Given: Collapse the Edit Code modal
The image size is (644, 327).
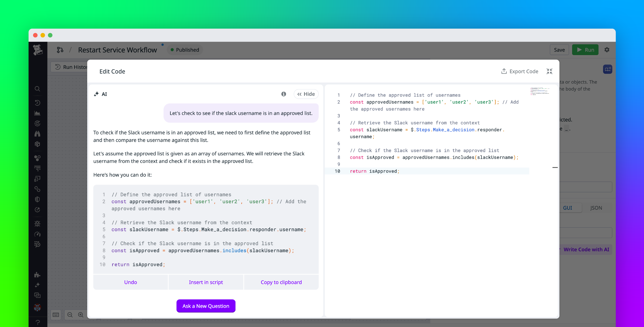Looking at the screenshot, I should pos(549,71).
